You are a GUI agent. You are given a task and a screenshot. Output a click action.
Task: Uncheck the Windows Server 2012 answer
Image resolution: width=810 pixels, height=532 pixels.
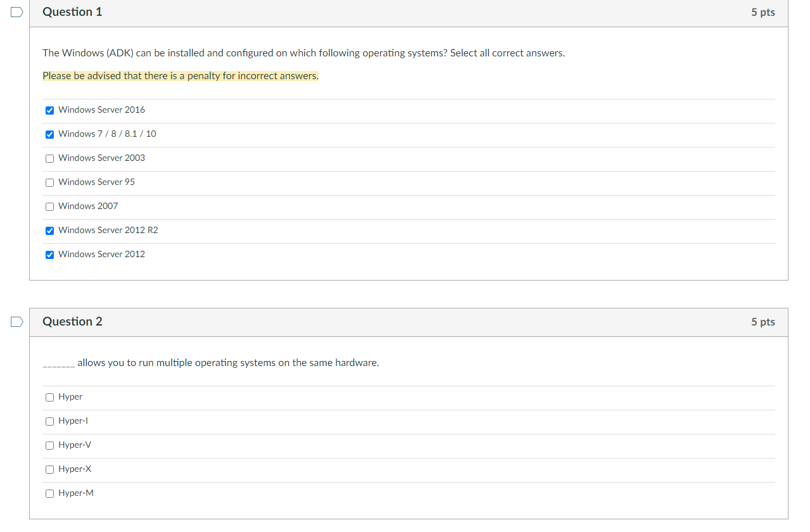(x=49, y=255)
